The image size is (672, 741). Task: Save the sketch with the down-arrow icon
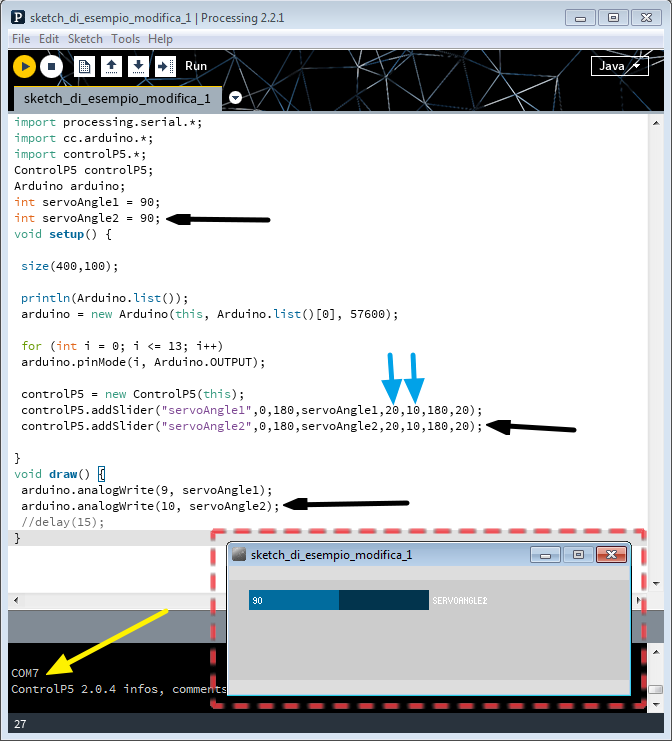(x=138, y=66)
